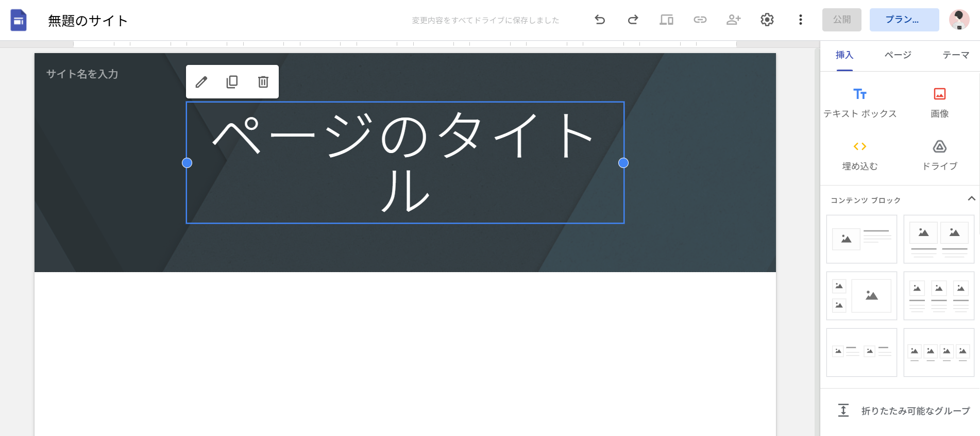
Task: Choose two small and one large image layout
Action: 861,296
